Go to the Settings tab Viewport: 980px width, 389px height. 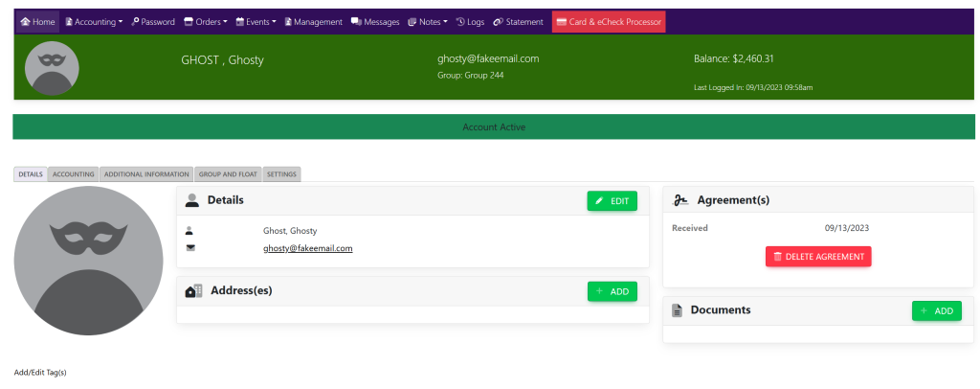point(281,174)
